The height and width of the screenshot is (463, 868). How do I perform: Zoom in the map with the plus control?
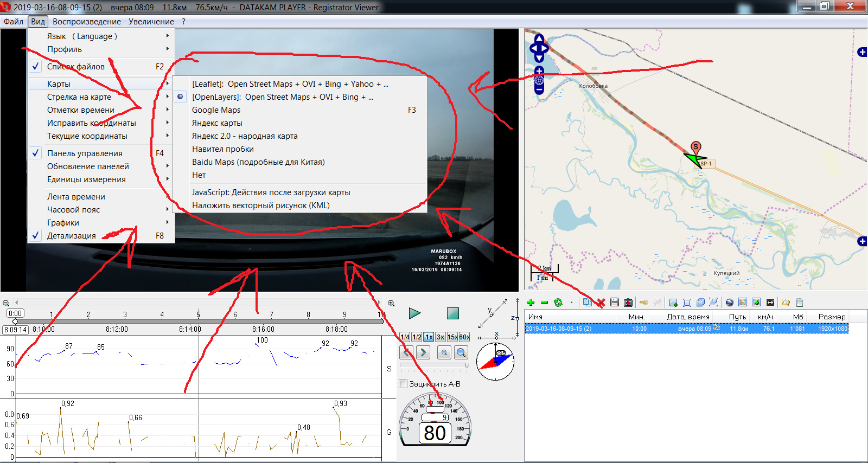coord(539,71)
